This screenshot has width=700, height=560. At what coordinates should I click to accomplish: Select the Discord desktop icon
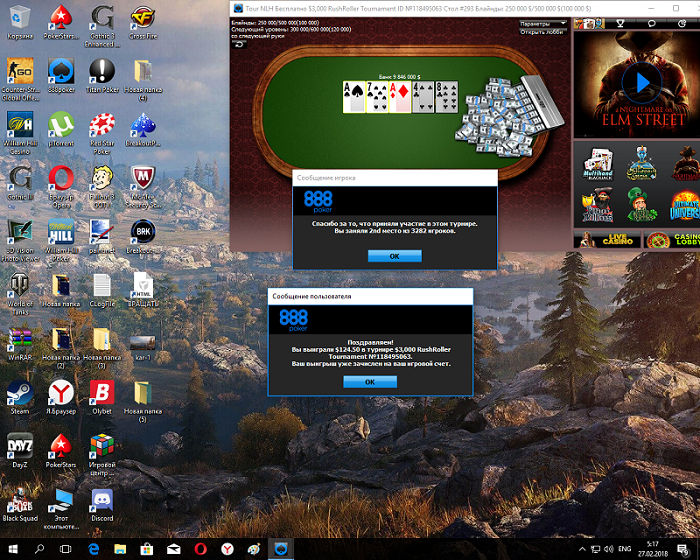pyautogui.click(x=102, y=505)
